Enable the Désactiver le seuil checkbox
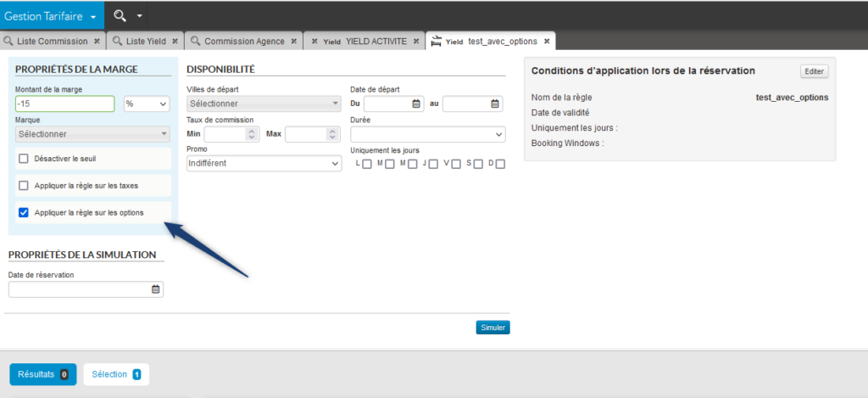This screenshot has height=398, width=868. [24, 159]
